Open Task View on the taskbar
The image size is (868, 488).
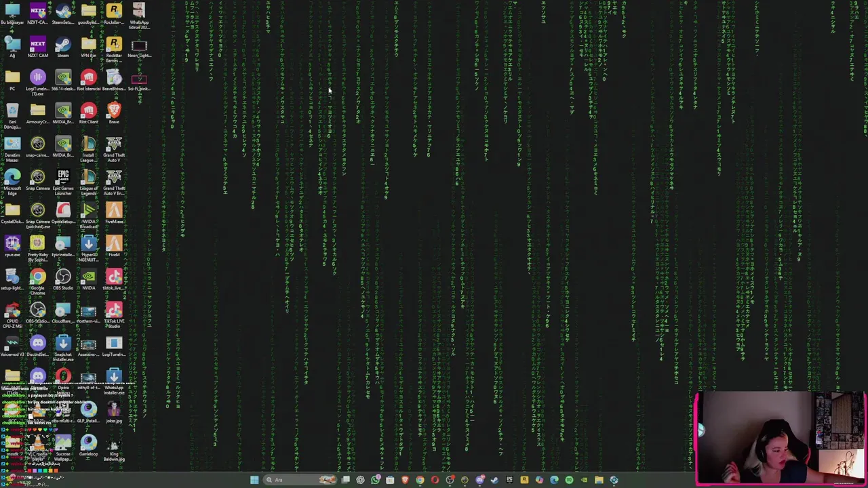pyautogui.click(x=346, y=480)
